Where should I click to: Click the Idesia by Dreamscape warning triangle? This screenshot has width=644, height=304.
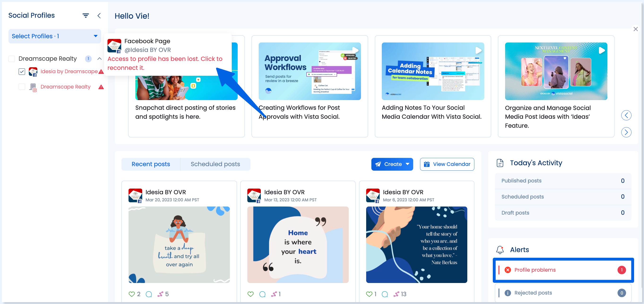101,72
